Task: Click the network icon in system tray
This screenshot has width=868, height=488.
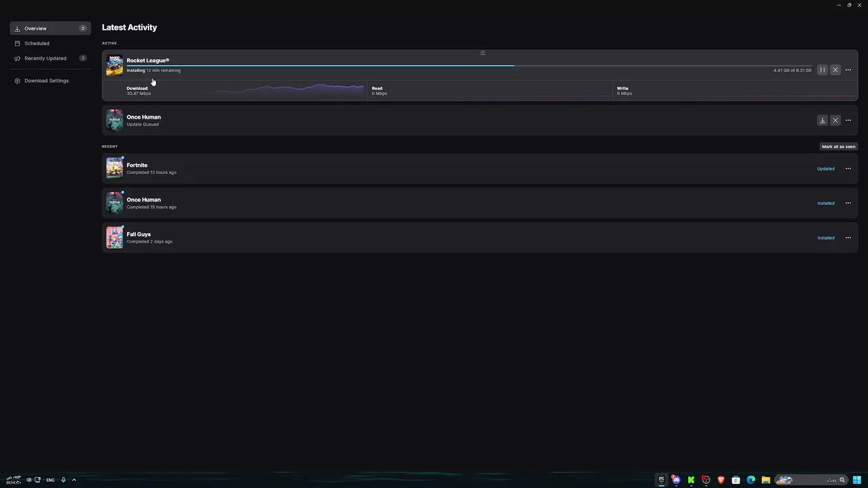Action: (x=38, y=480)
